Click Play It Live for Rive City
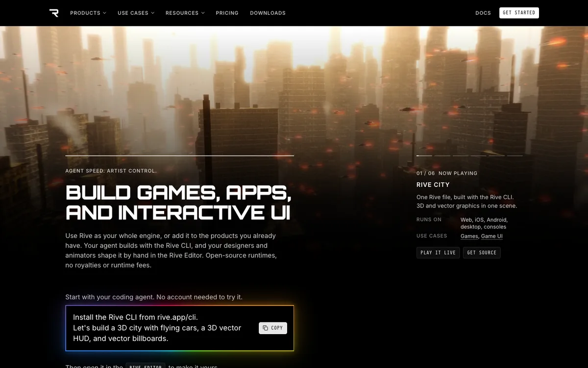The height and width of the screenshot is (368, 588). click(x=438, y=253)
